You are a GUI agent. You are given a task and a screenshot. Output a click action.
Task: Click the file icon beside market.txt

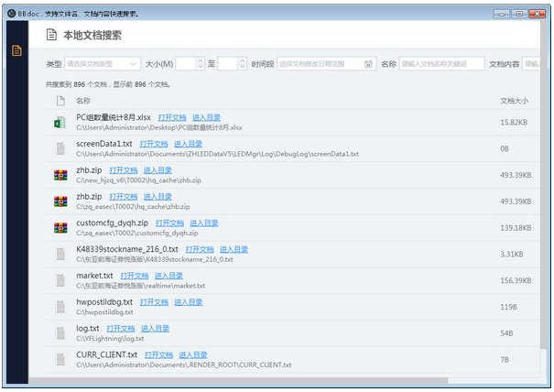coord(60,279)
